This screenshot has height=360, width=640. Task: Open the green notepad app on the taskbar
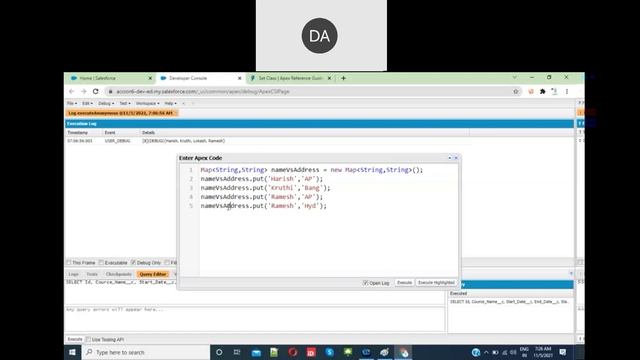click(x=274, y=352)
